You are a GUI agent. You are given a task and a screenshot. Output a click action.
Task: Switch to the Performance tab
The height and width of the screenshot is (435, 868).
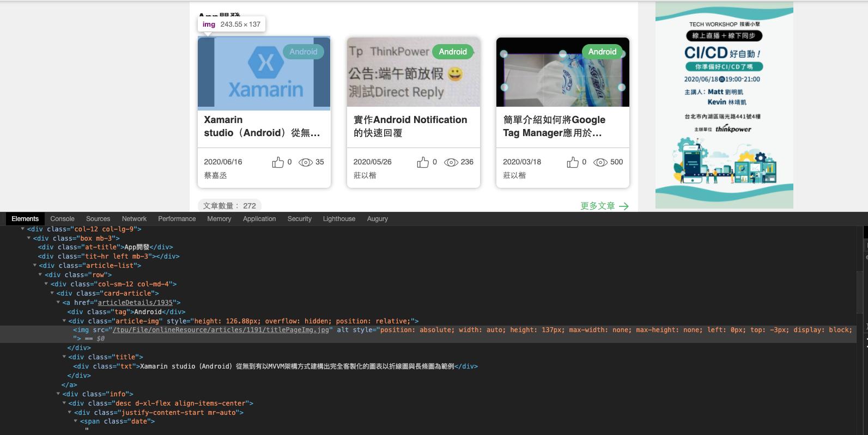tap(177, 219)
